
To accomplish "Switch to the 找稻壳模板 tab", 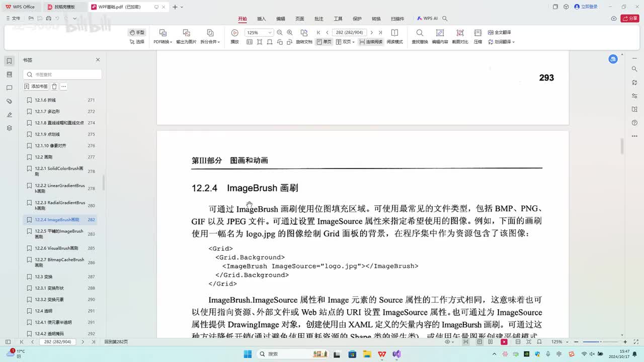I will 64,7.
